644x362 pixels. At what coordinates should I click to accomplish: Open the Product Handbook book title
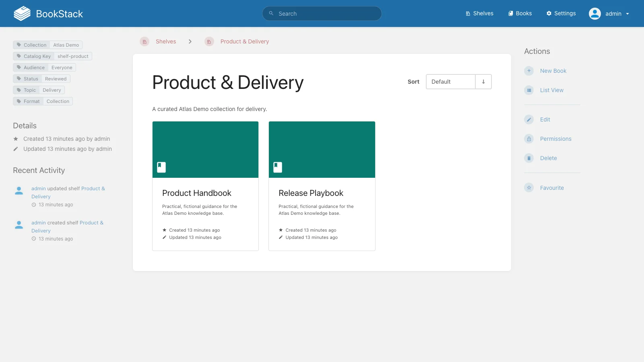[197, 193]
